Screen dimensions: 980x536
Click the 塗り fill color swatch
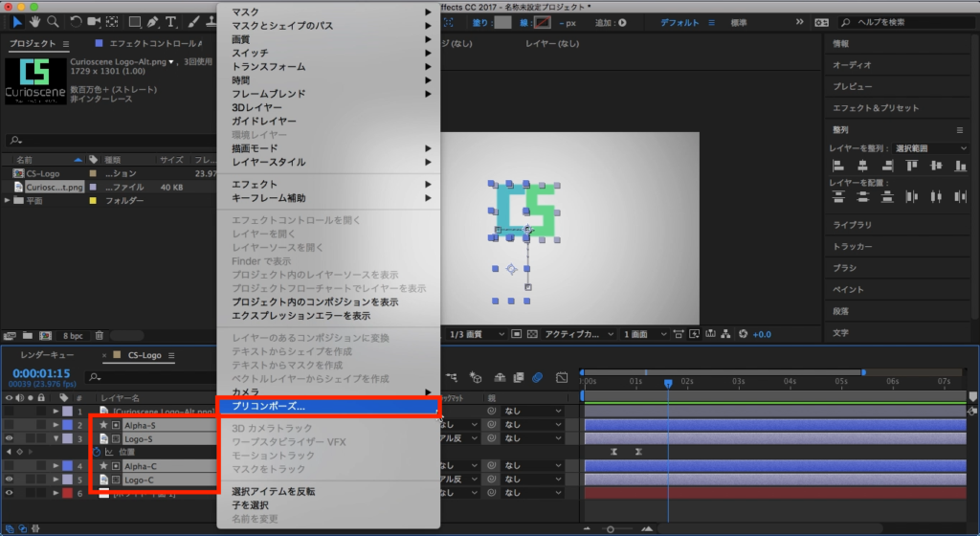point(502,22)
